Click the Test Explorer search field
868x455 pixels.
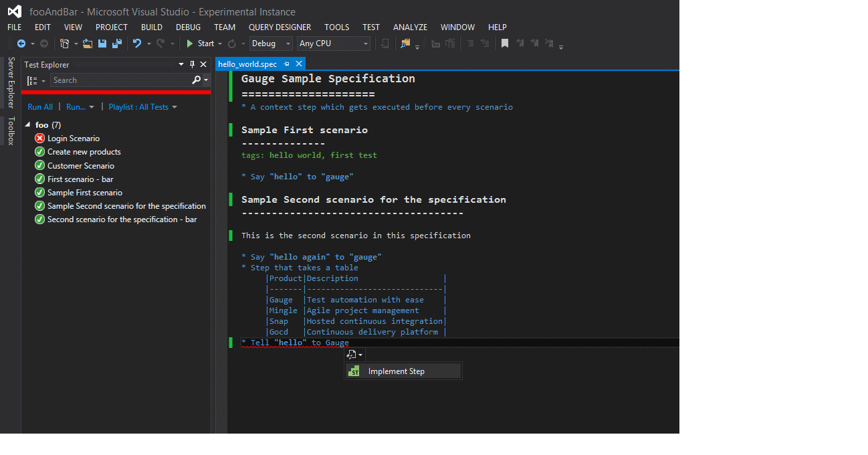(120, 80)
